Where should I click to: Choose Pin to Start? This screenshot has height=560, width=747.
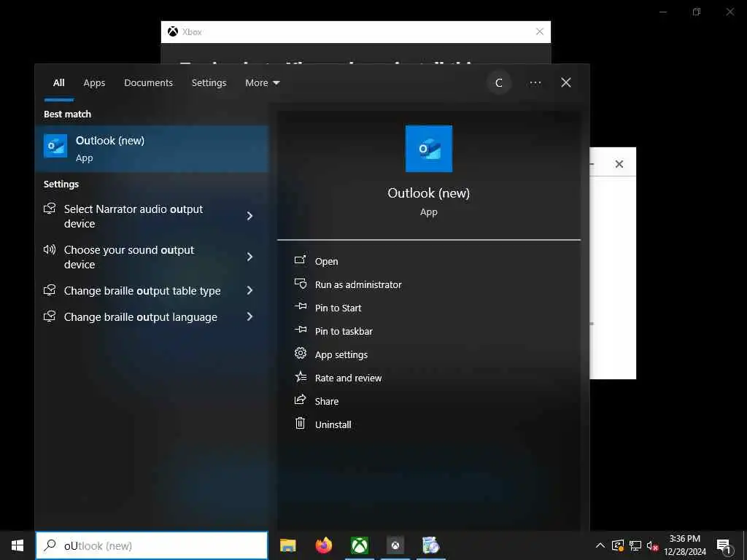click(x=338, y=308)
